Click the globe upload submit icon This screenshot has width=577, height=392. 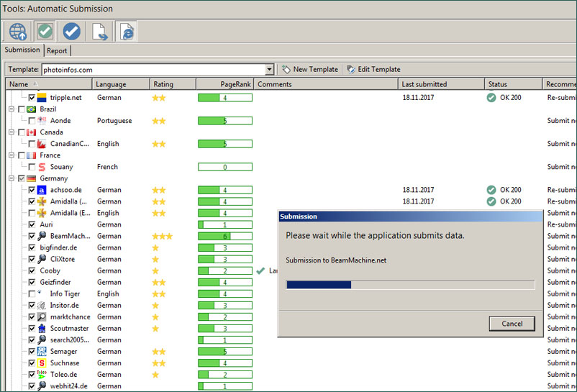[x=17, y=32]
